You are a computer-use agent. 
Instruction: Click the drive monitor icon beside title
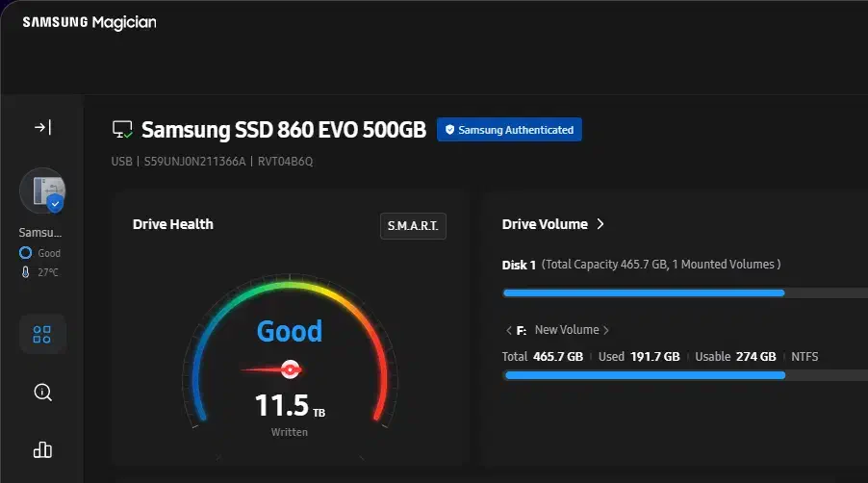(122, 130)
